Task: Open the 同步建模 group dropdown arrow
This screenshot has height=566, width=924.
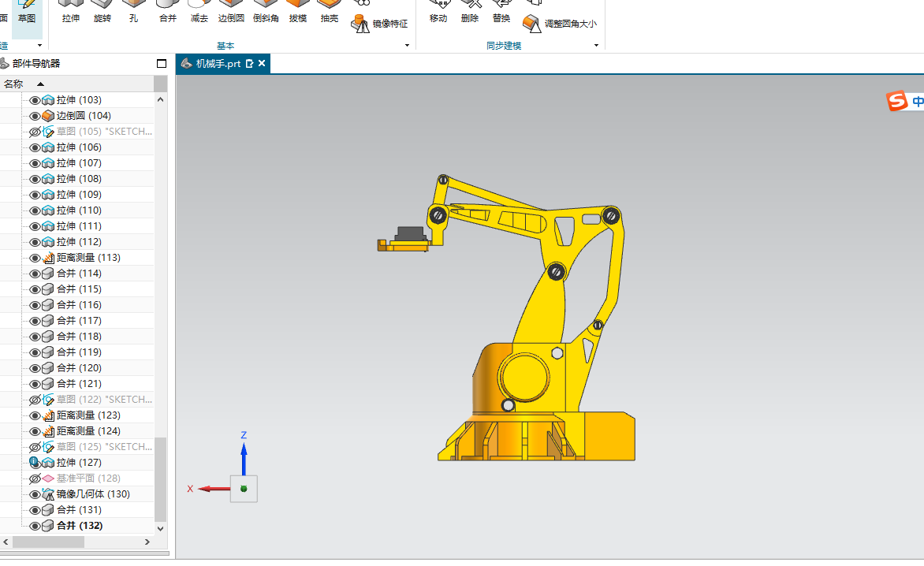Action: point(596,46)
